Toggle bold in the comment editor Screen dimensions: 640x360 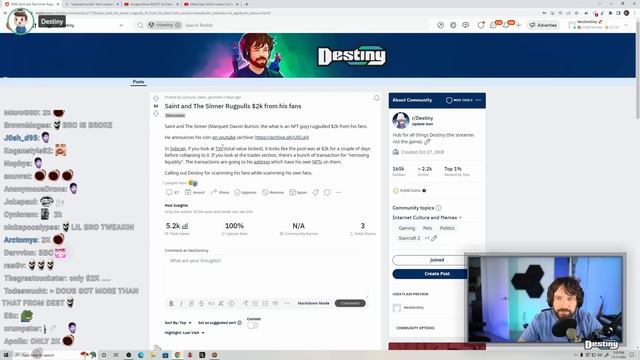(171, 303)
